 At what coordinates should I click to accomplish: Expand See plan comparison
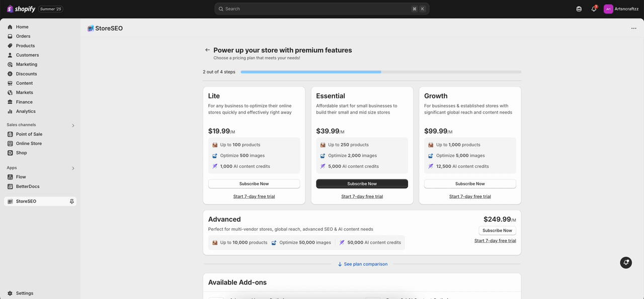click(x=362, y=264)
